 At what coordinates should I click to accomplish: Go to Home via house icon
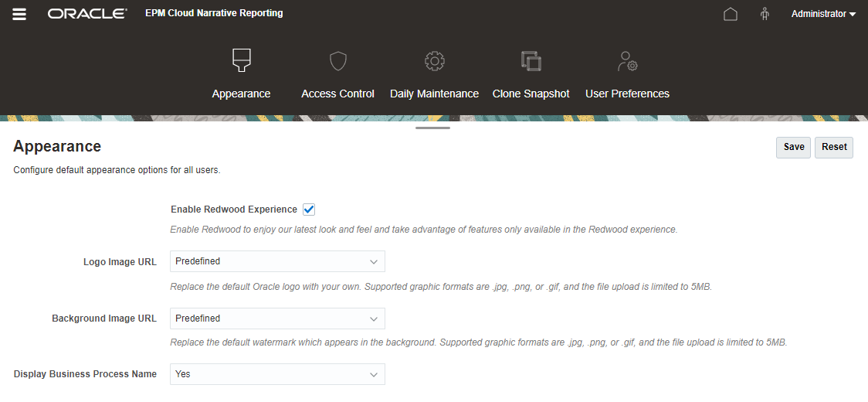tap(731, 14)
